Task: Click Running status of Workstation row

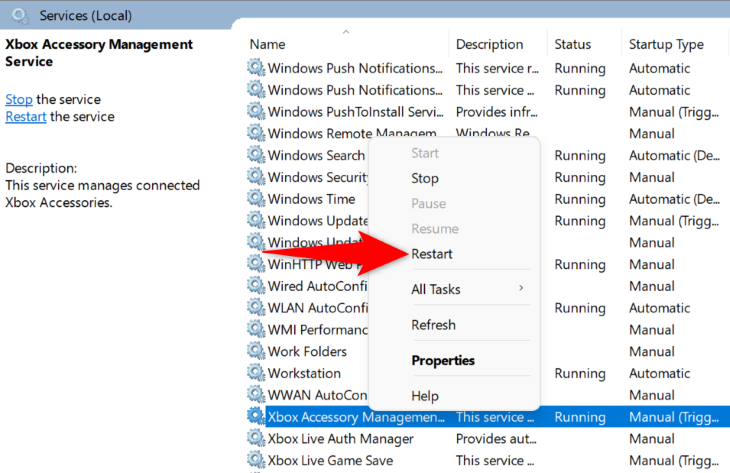Action: point(580,373)
